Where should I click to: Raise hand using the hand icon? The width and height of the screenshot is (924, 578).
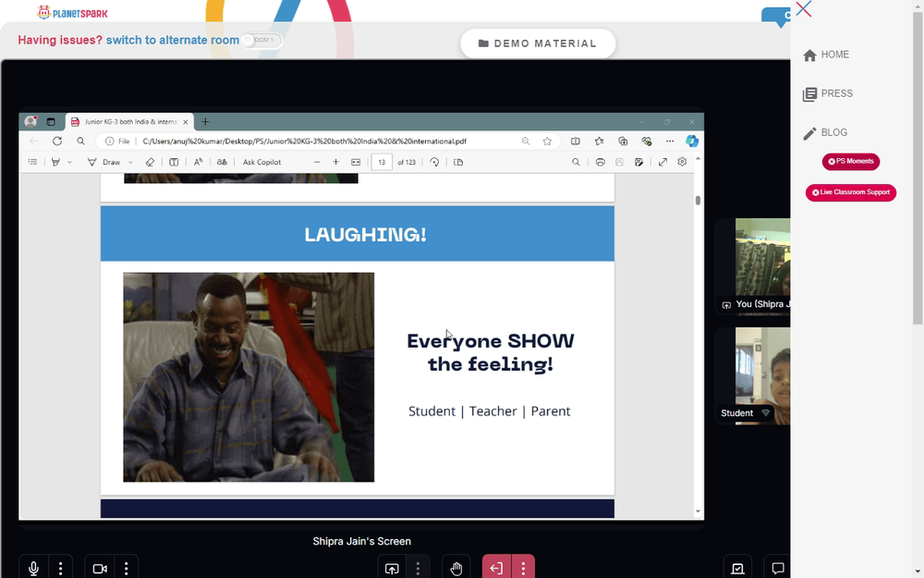tap(456, 568)
